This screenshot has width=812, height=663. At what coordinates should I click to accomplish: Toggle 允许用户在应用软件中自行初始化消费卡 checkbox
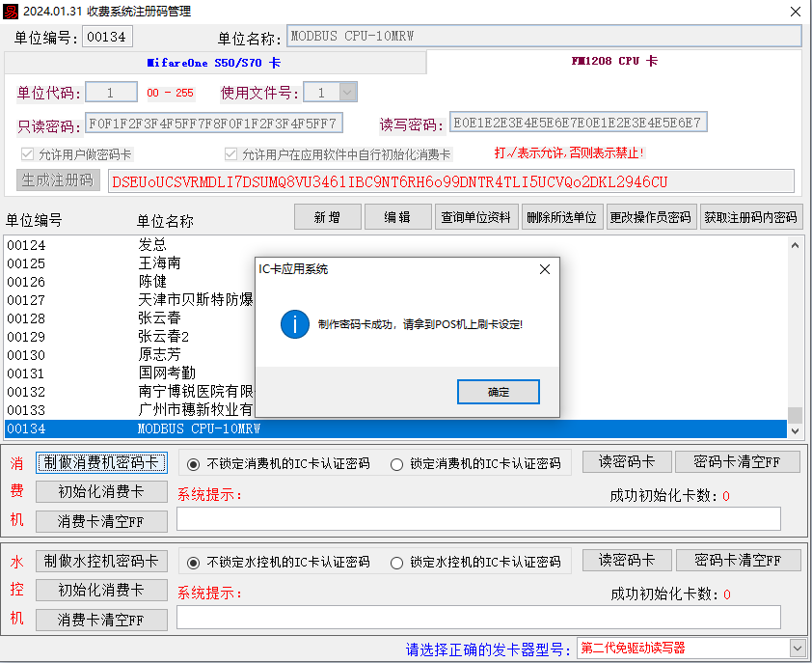231,154
